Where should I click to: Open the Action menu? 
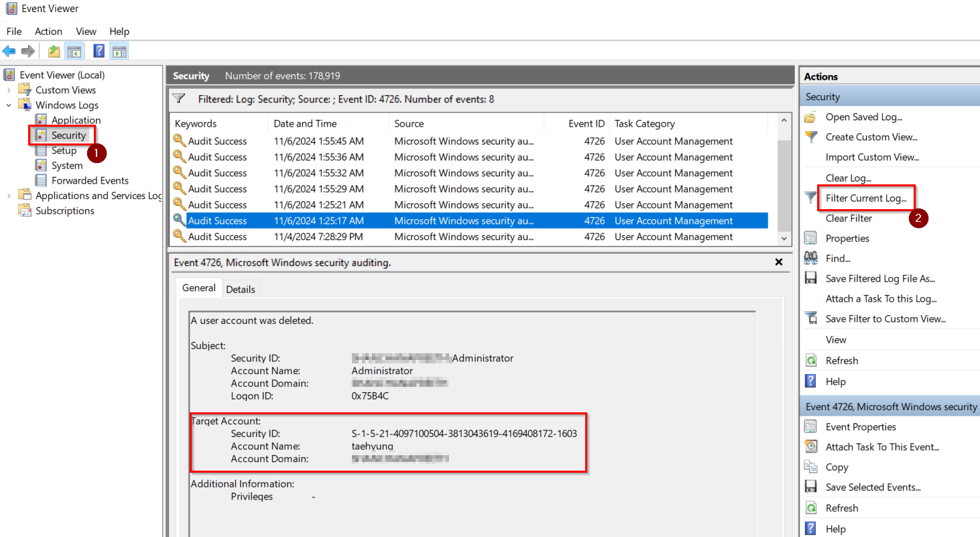[48, 31]
